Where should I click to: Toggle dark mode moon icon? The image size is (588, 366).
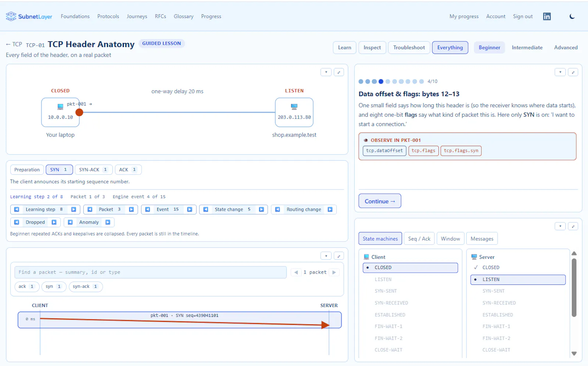(572, 17)
